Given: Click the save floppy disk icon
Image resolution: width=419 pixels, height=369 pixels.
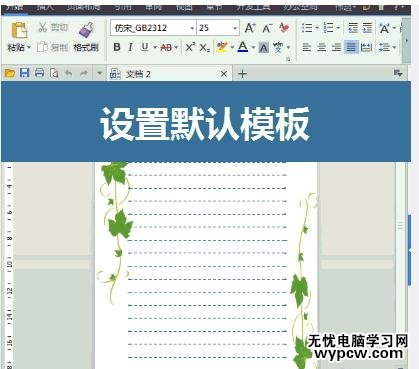Looking at the screenshot, I should (25, 73).
